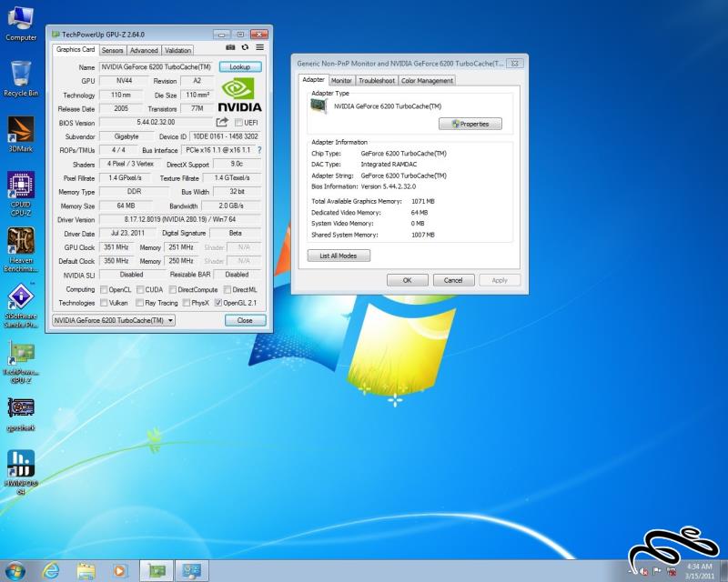728x582 pixels.
Task: Toggle the Ray Tracing checkbox
Action: 139,303
